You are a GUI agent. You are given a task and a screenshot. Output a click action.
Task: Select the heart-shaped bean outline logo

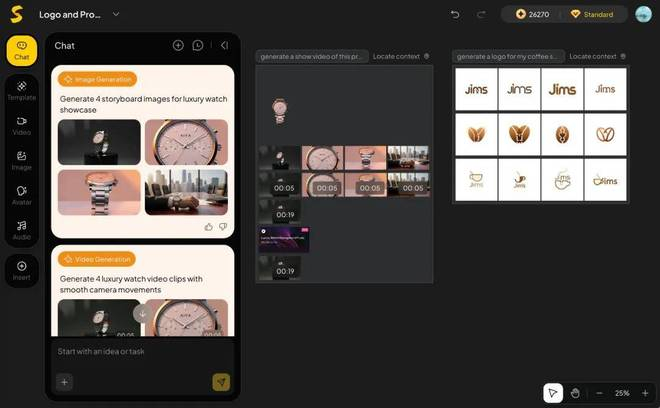tap(605, 135)
